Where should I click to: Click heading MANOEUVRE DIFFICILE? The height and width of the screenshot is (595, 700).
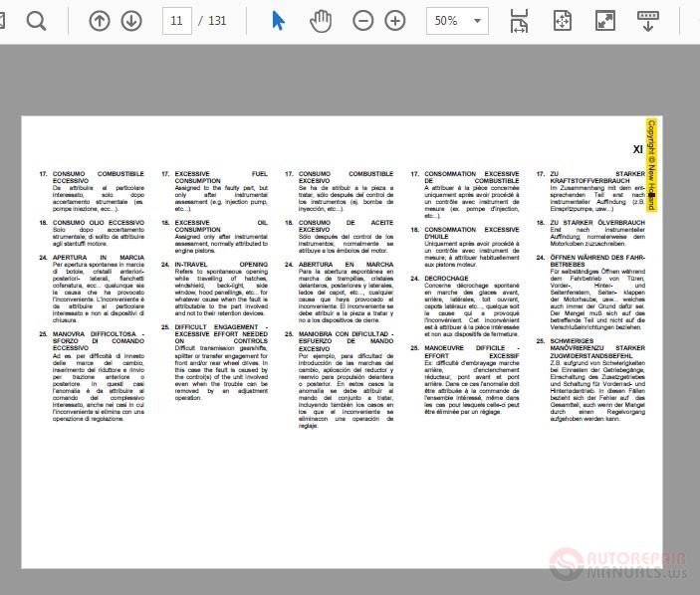click(x=471, y=351)
